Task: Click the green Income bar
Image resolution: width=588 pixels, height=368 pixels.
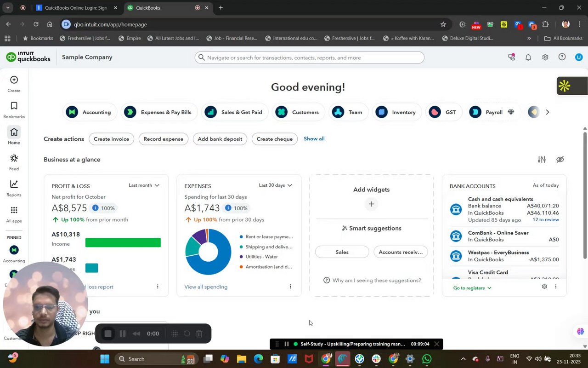Action: (123, 242)
